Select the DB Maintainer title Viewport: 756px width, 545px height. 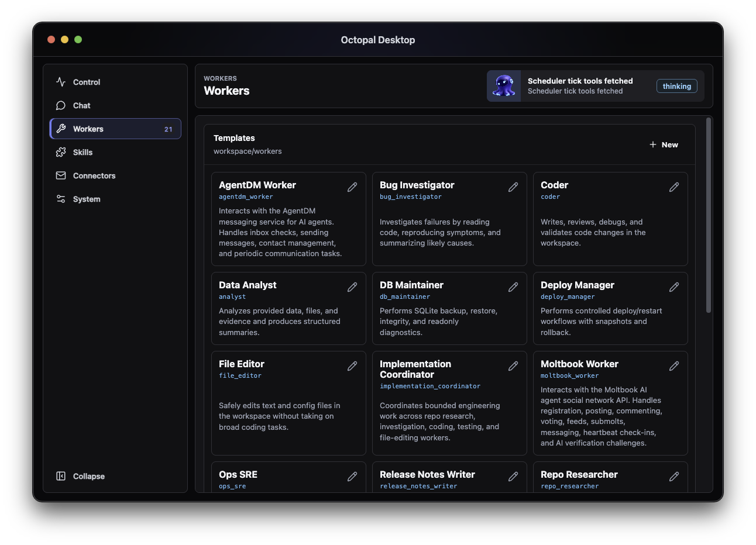[411, 285]
